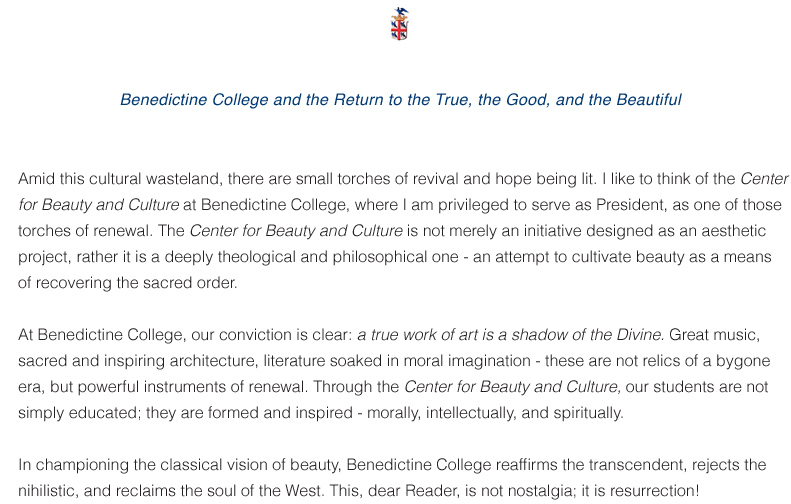This screenshot has width=791, height=504.
Task: Click the word "nihilistic" in last paragraph
Action: click(53, 491)
